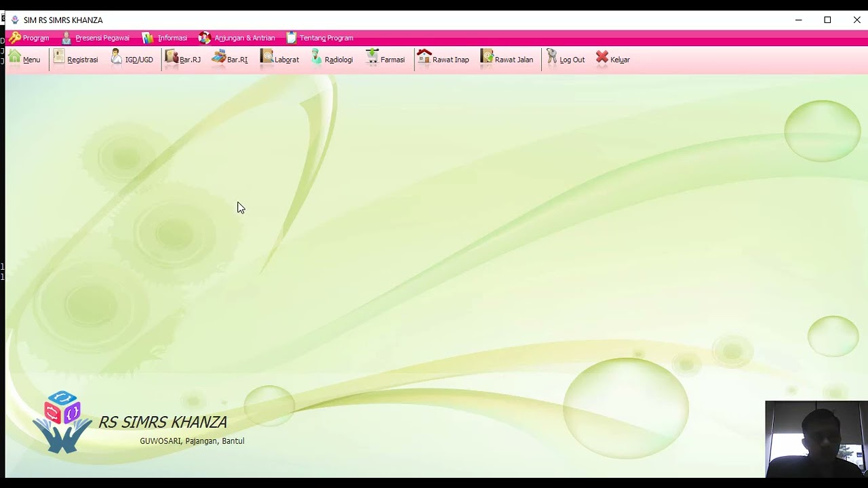The image size is (868, 488).
Task: Open the Program menu
Action: pos(29,38)
